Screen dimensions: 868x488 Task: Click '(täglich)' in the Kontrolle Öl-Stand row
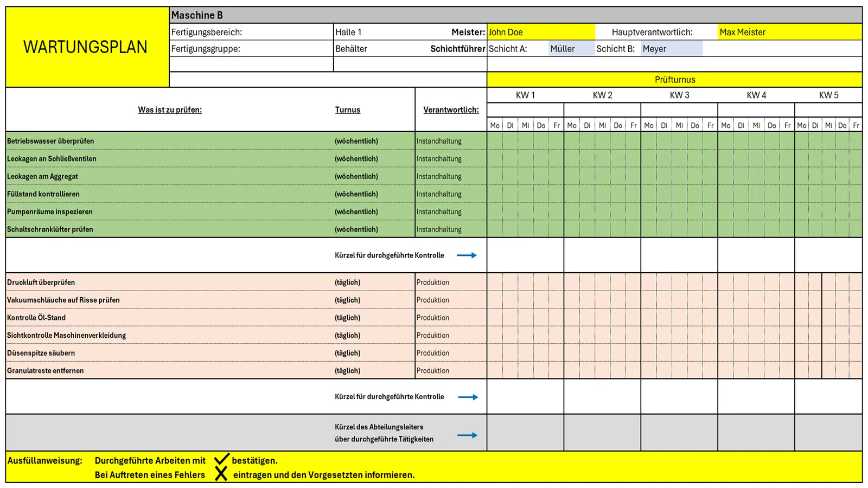[348, 318]
